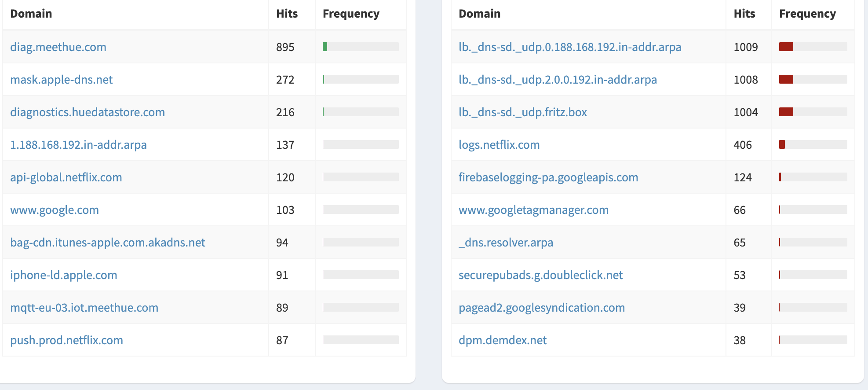
Task: Click the mask.apple-dns.net link
Action: pyautogui.click(x=61, y=80)
